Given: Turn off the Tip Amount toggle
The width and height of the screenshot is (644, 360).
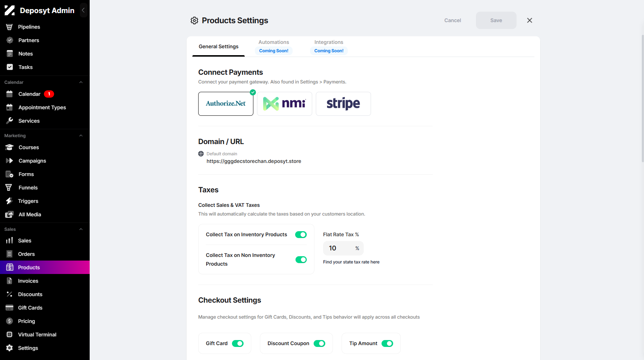Looking at the screenshot, I should pyautogui.click(x=387, y=344).
